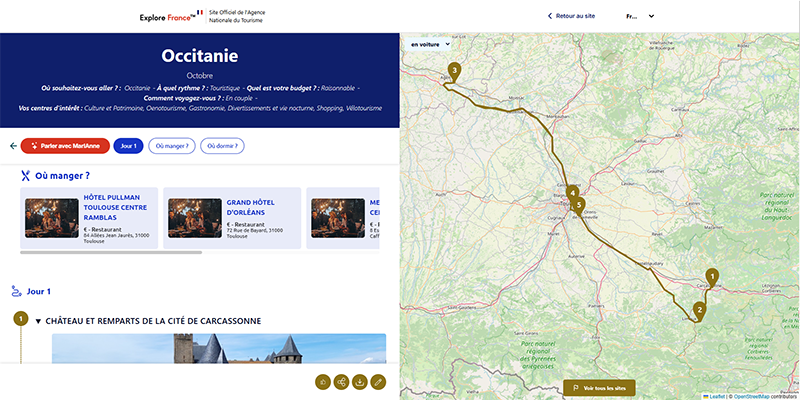Image resolution: width=800 pixels, height=400 pixels.
Task: Click timeline step 1 circle marker
Action: tap(20, 319)
